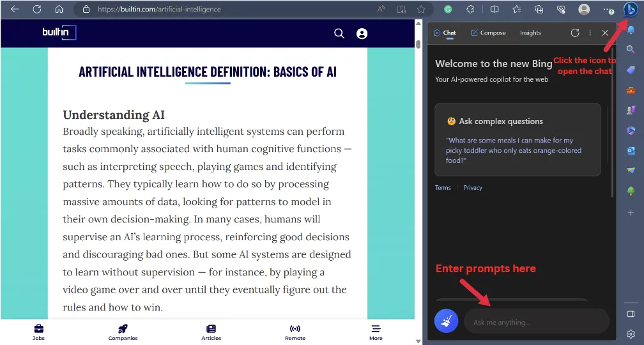Open Games chess icon in sidebar
Screen dimensions: 644x345
(631, 110)
